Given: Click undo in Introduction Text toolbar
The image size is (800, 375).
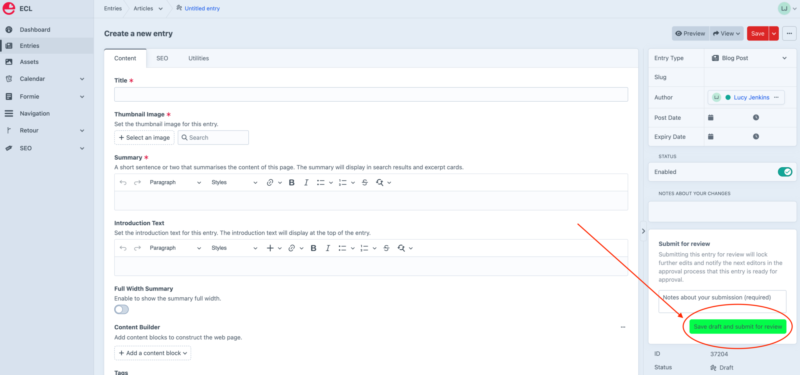Looking at the screenshot, I should point(122,248).
